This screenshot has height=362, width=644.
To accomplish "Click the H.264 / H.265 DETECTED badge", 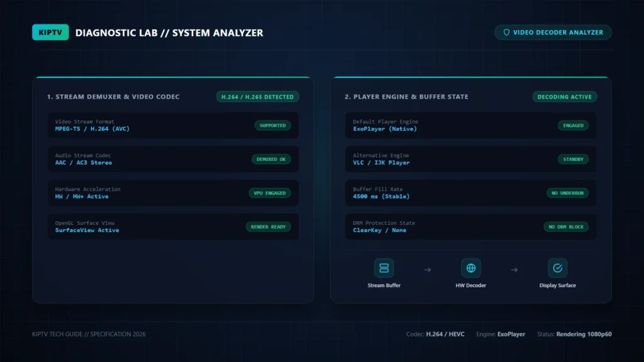I will [x=257, y=97].
